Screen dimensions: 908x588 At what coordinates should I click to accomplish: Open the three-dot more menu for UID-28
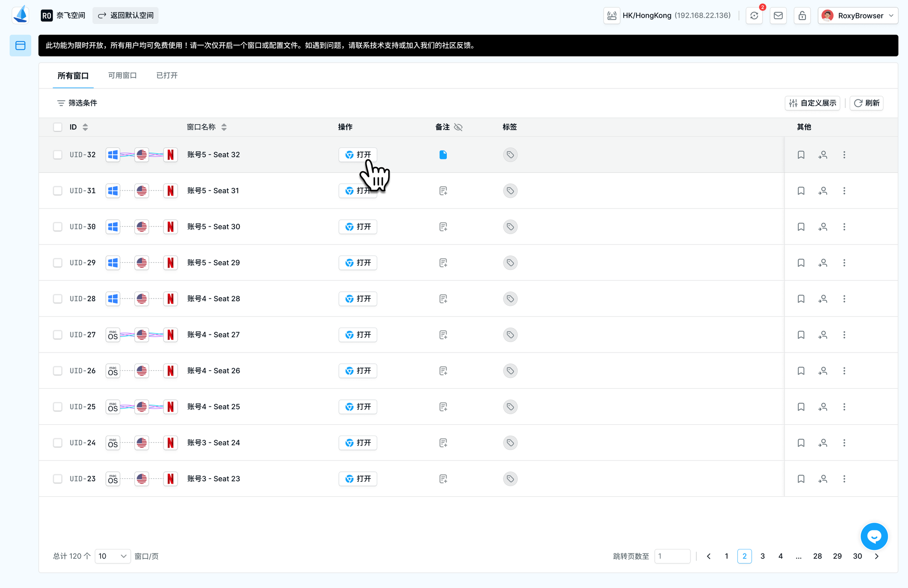(x=844, y=299)
